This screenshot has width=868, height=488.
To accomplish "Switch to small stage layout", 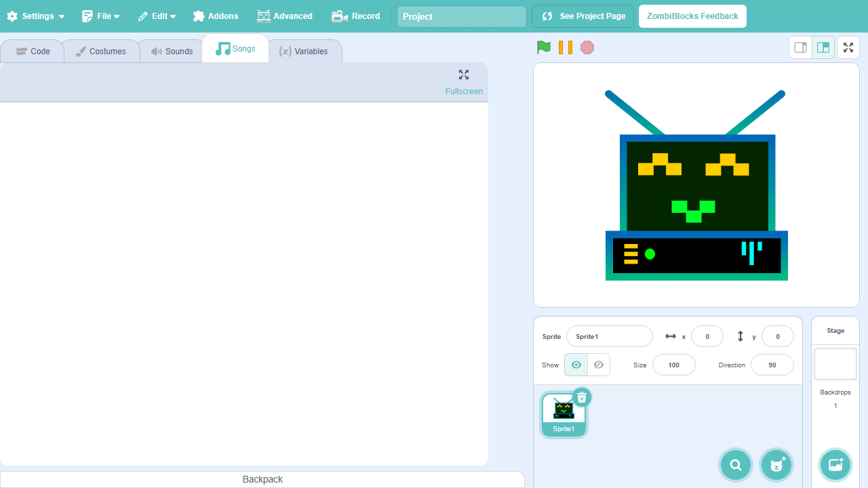I will click(x=801, y=47).
